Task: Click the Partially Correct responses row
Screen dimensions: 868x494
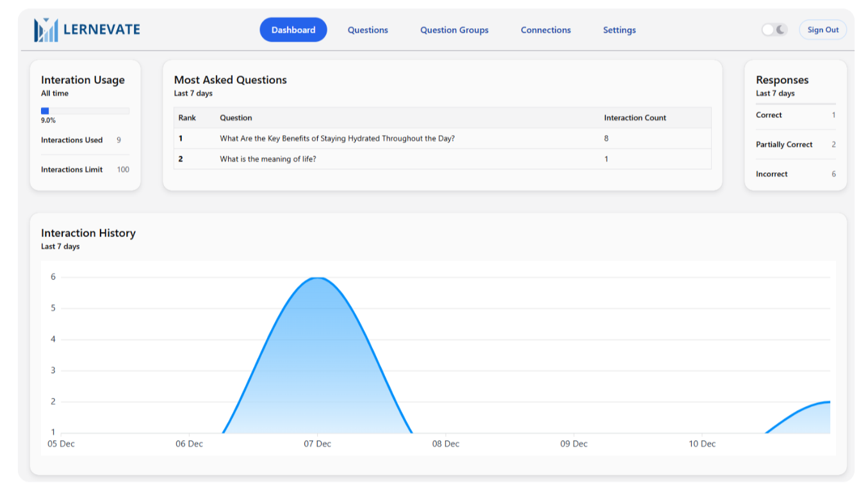Action: tap(796, 145)
